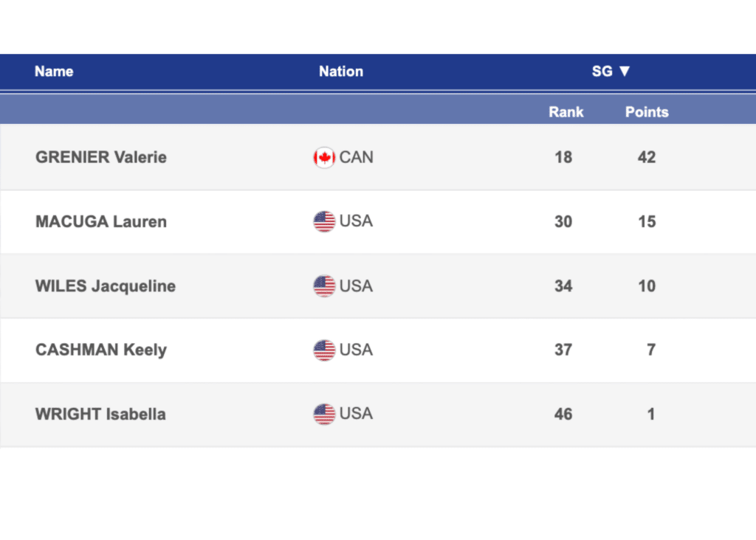The height and width of the screenshot is (540, 756).
Task: Click MACUGA Lauren's rank 30 cell
Action: [563, 221]
